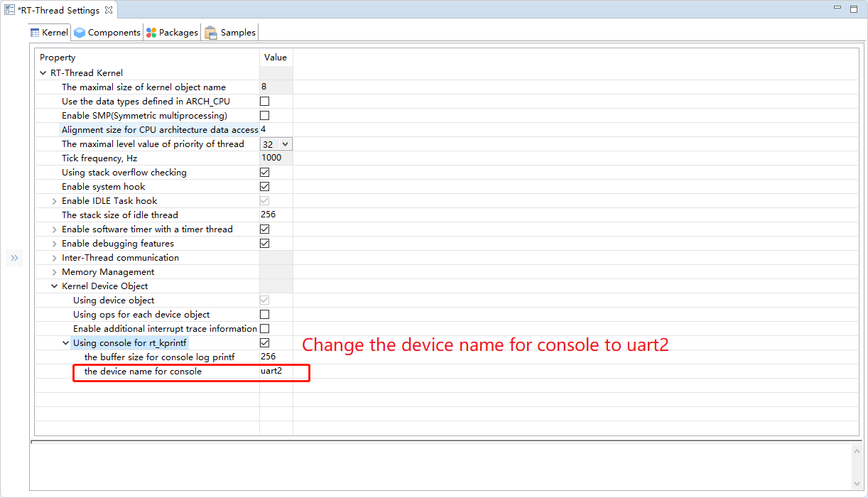The height and width of the screenshot is (498, 868).
Task: Uncheck Using console for rt_kprintf
Action: 264,343
